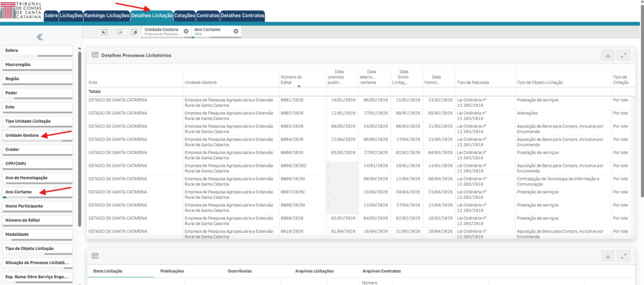Expand the lower table to fullscreen

pos(624,256)
